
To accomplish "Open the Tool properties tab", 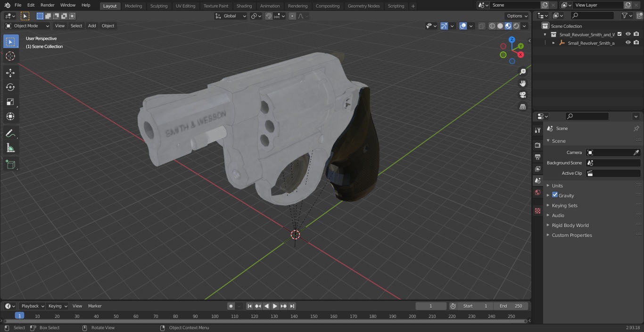I will [x=537, y=130].
